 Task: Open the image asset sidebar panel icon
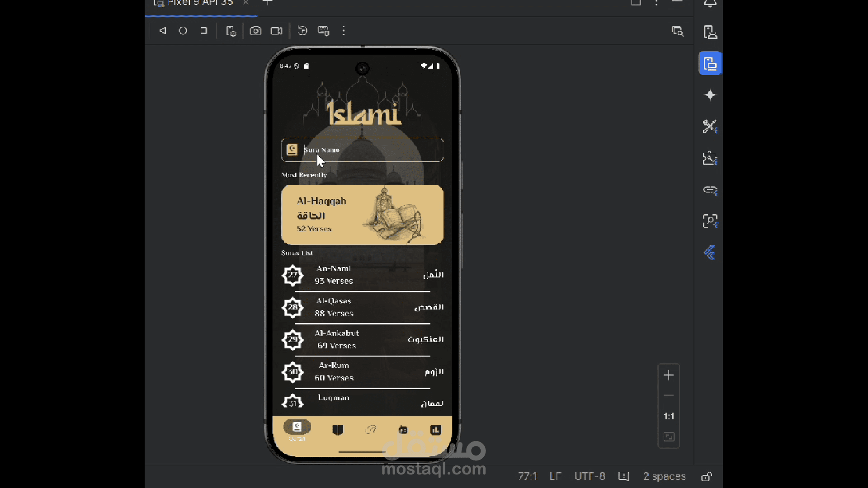pyautogui.click(x=710, y=158)
